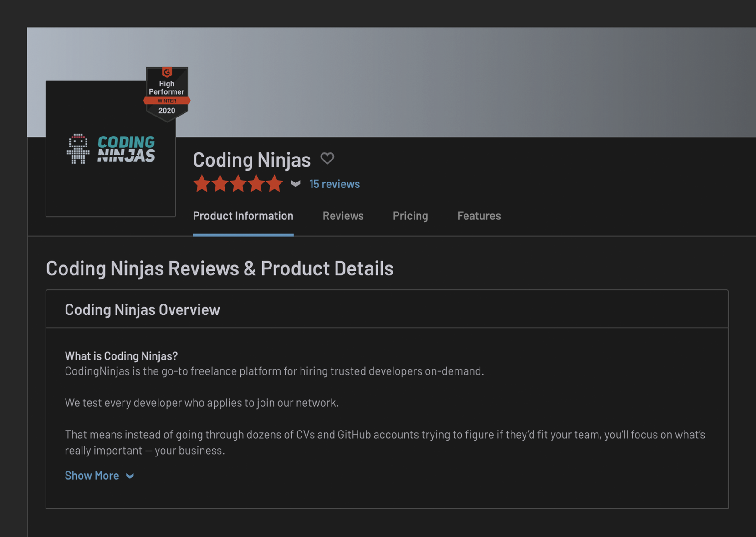Screen dimensions: 756x537
Task: Click 'We test every developer' sentence
Action: click(x=202, y=403)
